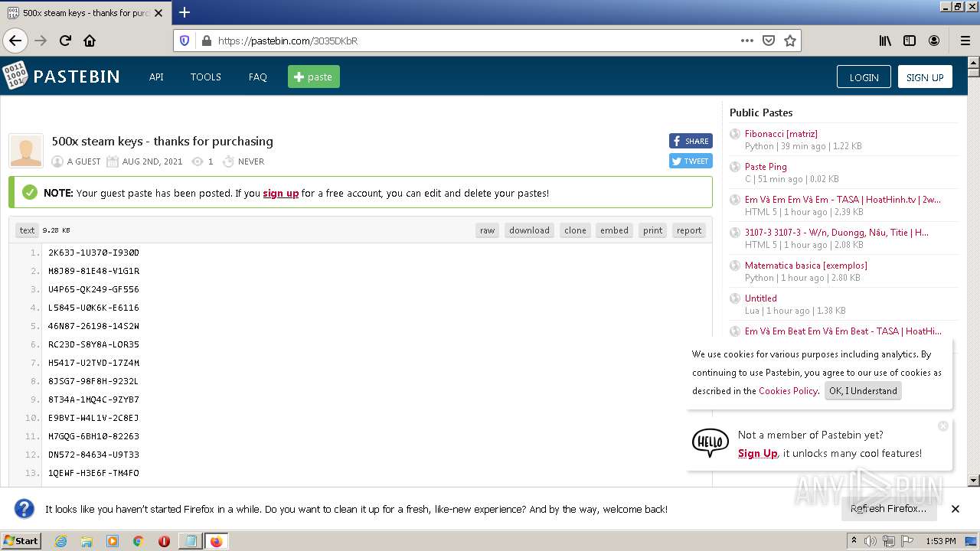Viewport: 980px width, 551px height.
Task: Tweet the paste on Twitter
Action: tap(691, 161)
